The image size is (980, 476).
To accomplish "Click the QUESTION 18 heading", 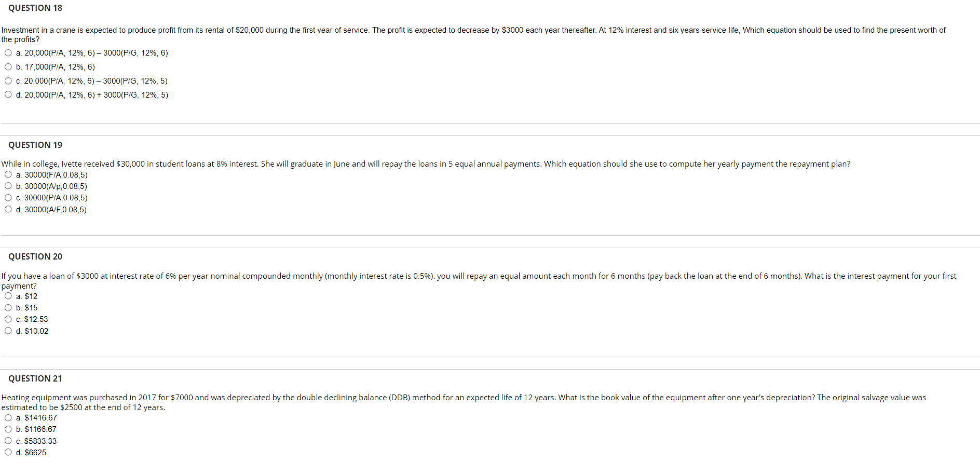I will click(35, 8).
